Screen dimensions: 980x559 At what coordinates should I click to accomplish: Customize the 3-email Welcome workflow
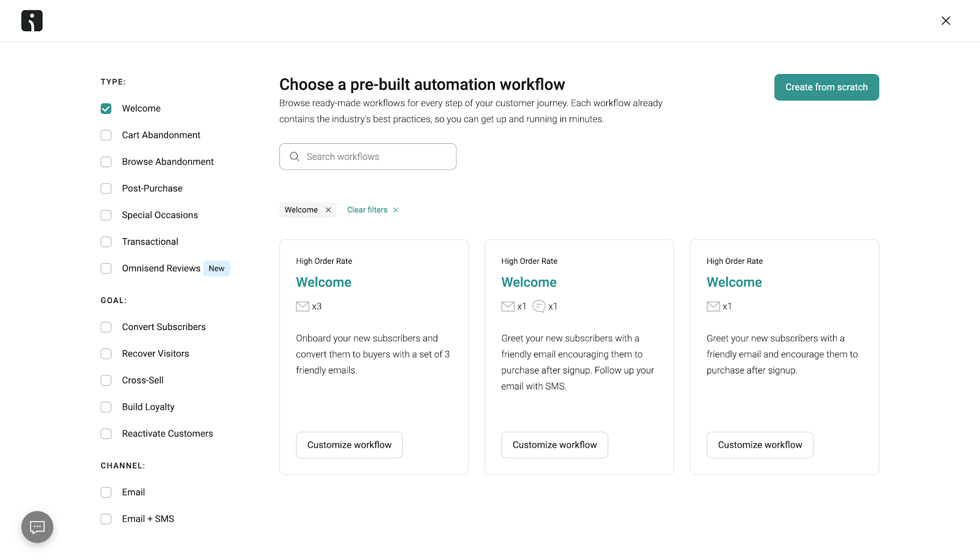point(349,445)
